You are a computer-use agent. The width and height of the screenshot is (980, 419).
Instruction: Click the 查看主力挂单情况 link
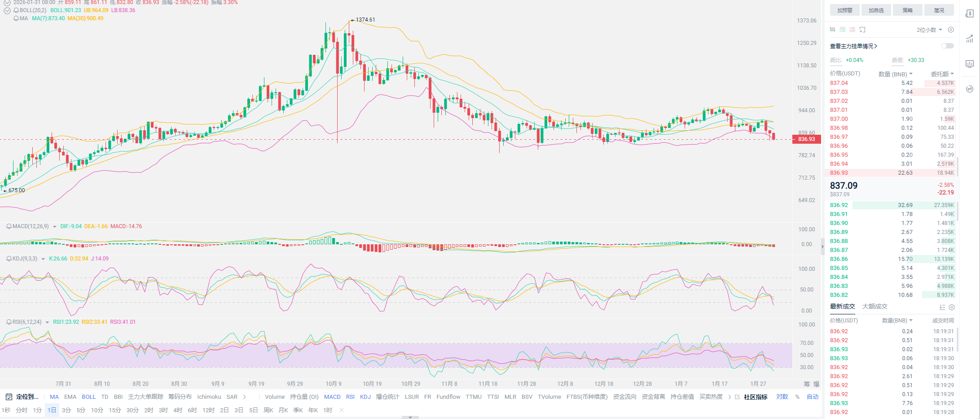pyautogui.click(x=853, y=46)
